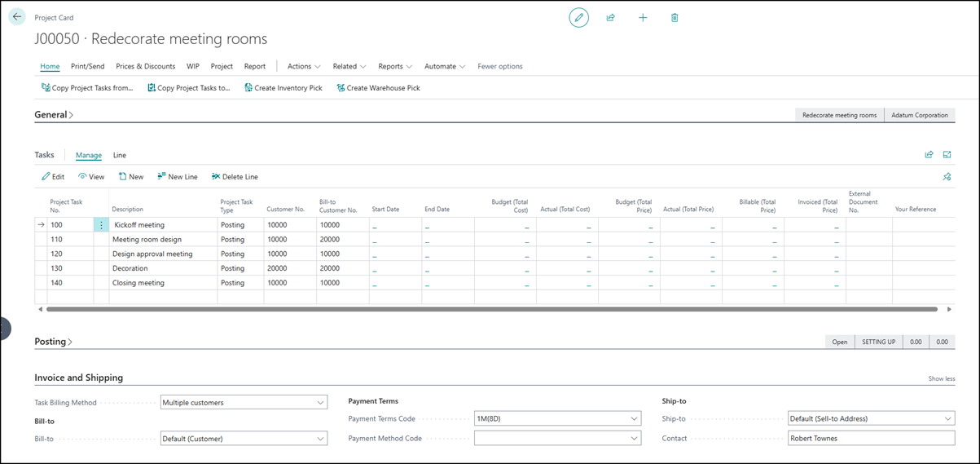The width and height of the screenshot is (980, 464).
Task: Click Show less link
Action: (x=942, y=378)
